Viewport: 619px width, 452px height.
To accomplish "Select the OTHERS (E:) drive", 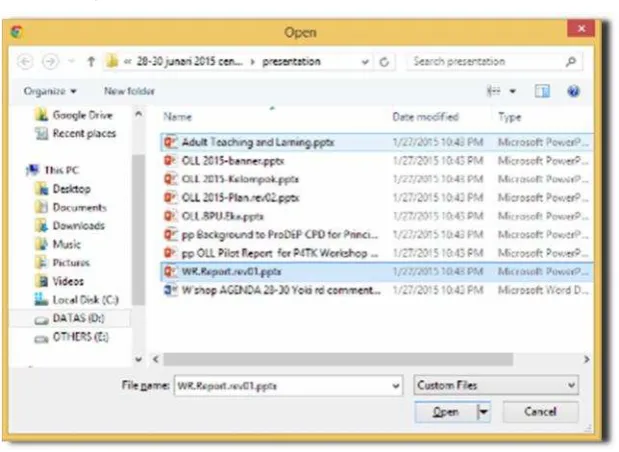I will 71,338.
